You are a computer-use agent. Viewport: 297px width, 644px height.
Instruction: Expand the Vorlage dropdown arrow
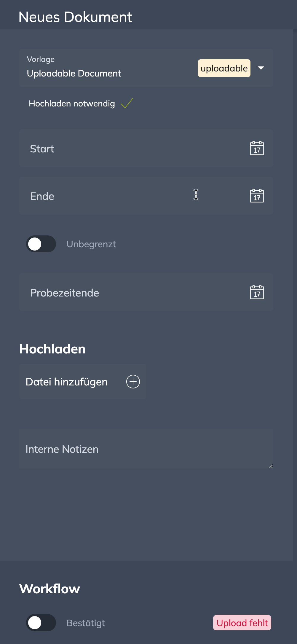(x=261, y=68)
